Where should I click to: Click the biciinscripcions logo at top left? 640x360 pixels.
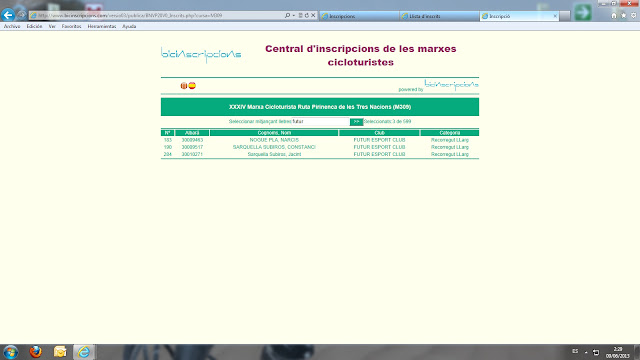pos(201,55)
